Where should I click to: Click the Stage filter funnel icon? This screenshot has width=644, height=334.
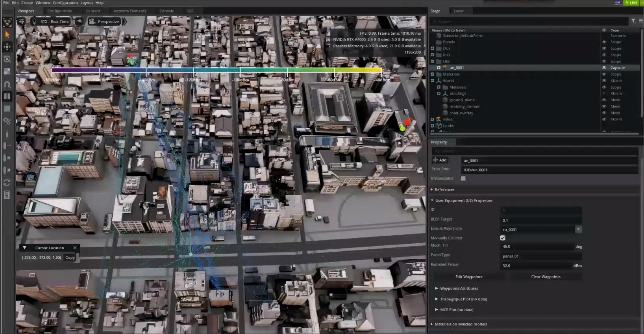point(633,21)
